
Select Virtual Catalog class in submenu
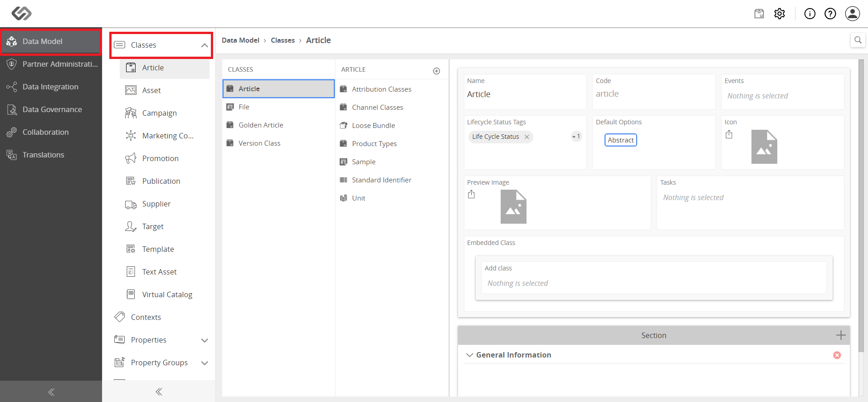coord(165,294)
